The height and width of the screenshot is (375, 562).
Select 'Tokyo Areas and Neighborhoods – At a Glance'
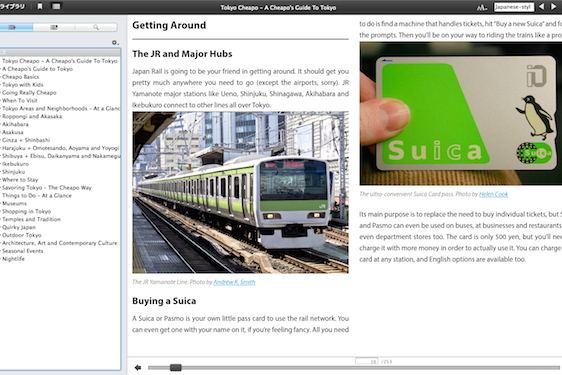(x=61, y=108)
